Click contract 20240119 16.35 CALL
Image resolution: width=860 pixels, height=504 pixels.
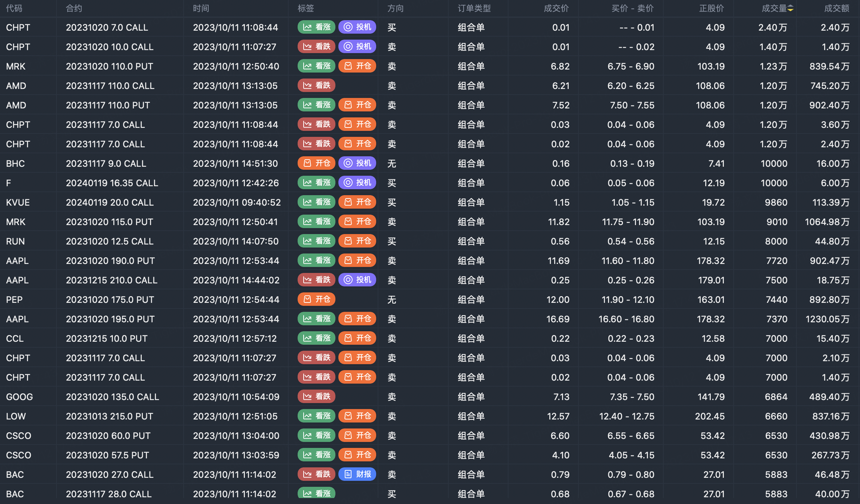coord(112,183)
